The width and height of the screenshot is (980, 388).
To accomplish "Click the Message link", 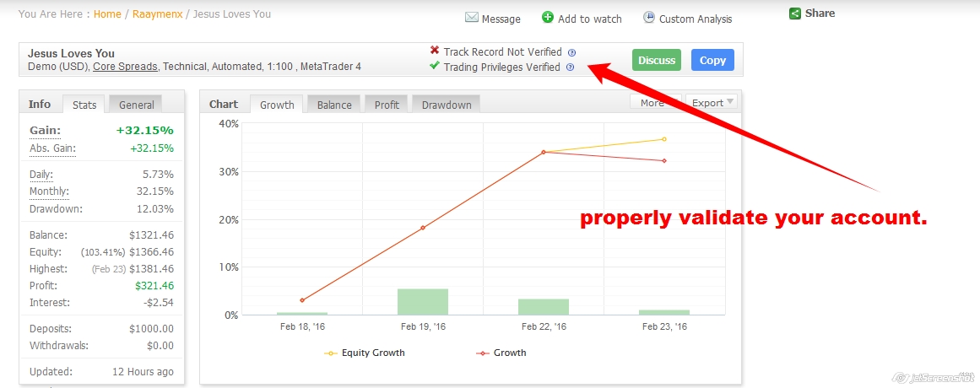I will click(501, 19).
